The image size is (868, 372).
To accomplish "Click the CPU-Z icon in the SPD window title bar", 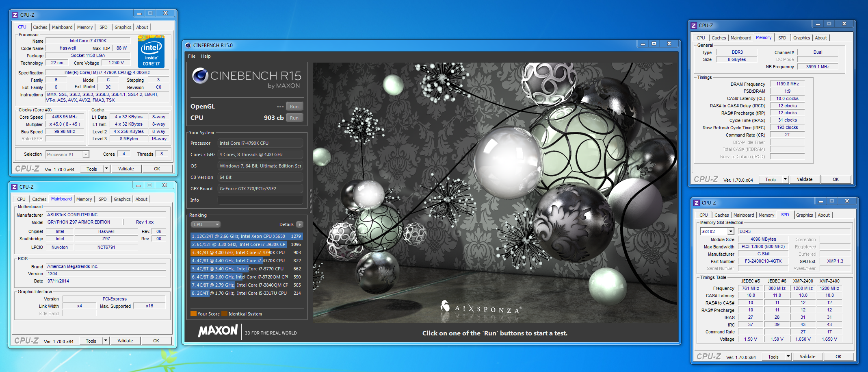I will 697,203.
